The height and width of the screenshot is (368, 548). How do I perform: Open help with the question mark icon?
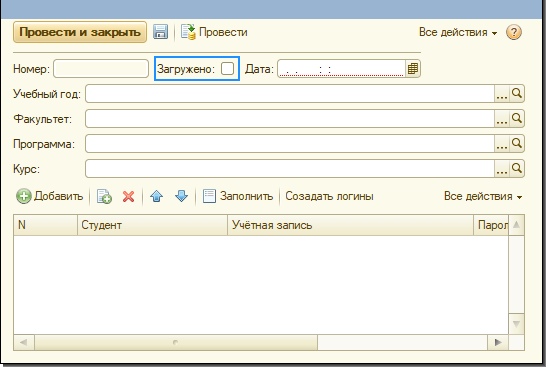513,32
